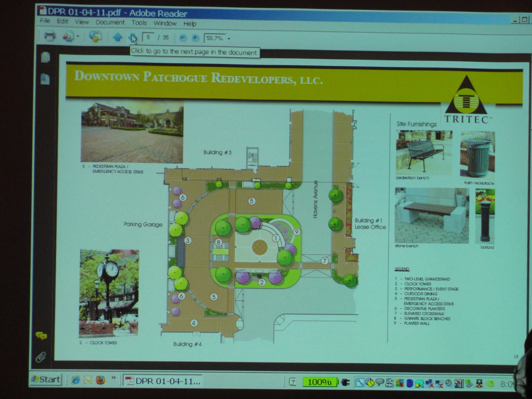Open the Document menu
The width and height of the screenshot is (532, 399).
(x=110, y=22)
